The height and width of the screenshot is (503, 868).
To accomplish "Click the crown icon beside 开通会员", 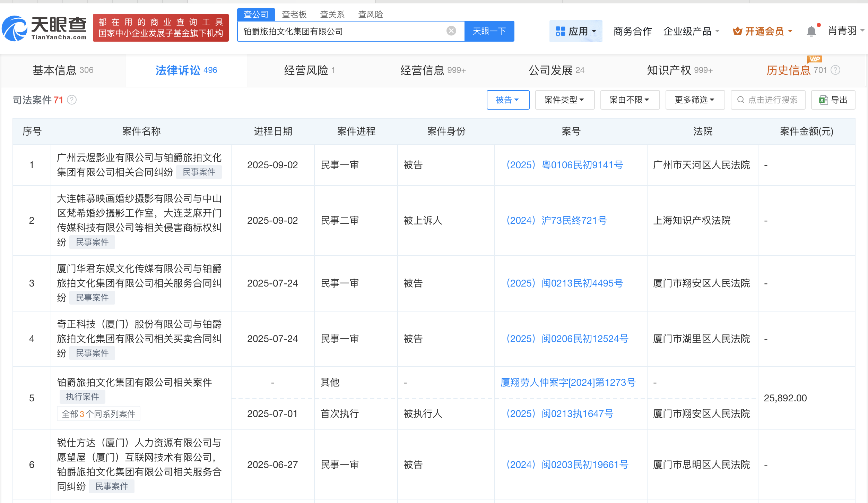I will pyautogui.click(x=737, y=31).
